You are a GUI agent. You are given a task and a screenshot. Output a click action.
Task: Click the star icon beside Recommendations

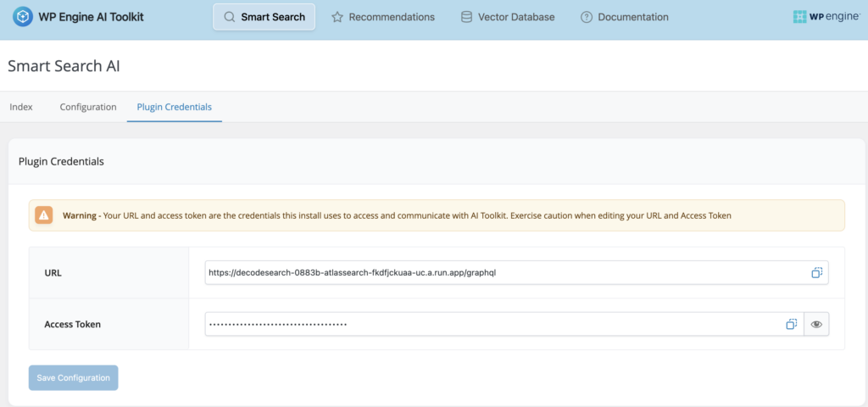point(337,17)
